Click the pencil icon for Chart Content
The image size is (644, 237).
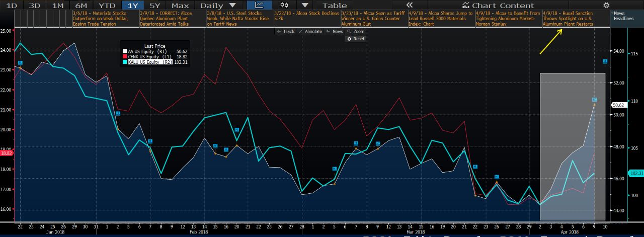click(x=465, y=5)
